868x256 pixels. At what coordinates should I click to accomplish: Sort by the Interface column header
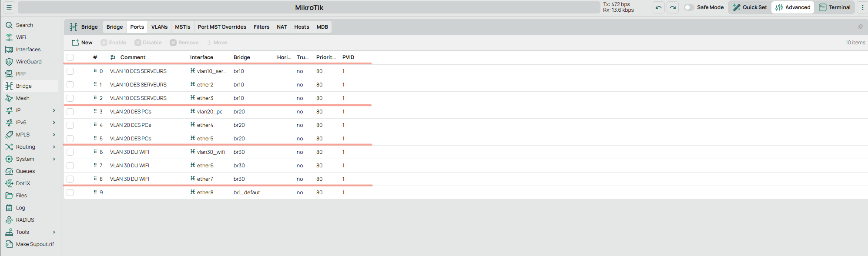201,57
